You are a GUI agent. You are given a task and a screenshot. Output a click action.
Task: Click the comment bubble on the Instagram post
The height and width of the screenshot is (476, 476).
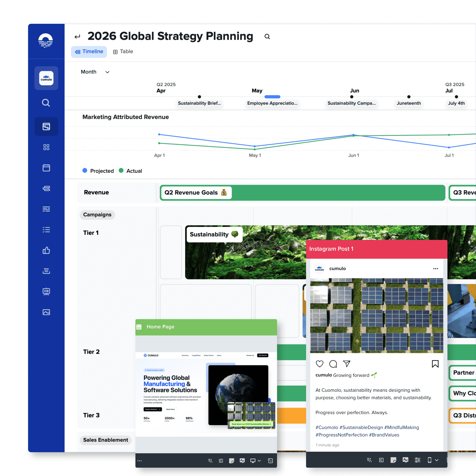point(333,364)
